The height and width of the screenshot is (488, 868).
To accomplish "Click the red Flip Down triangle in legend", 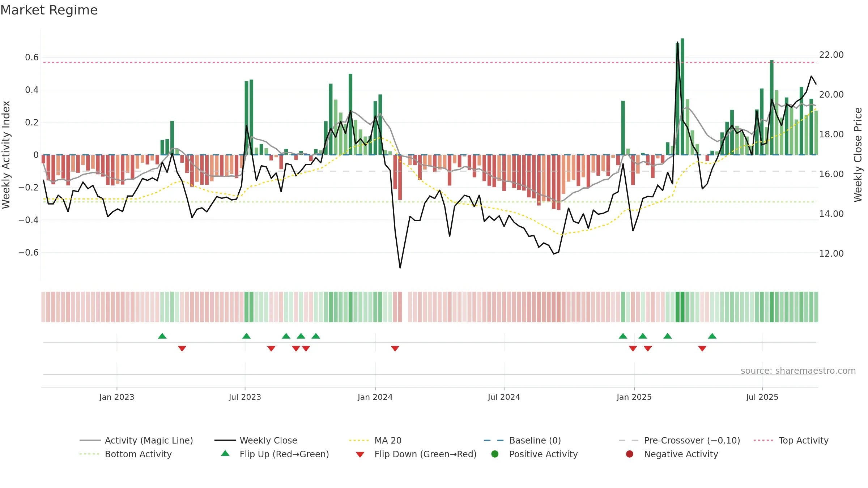I will (360, 455).
